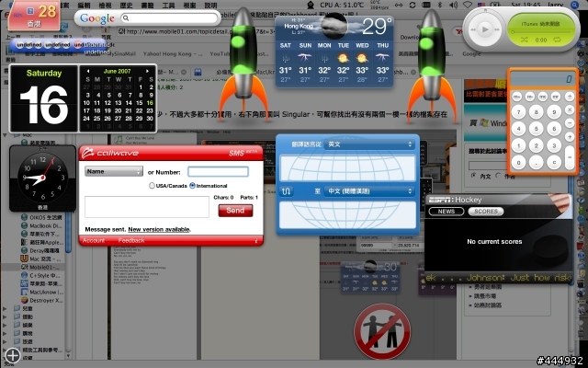Click the calculator plus key
588x368 pixels.
tap(570, 137)
